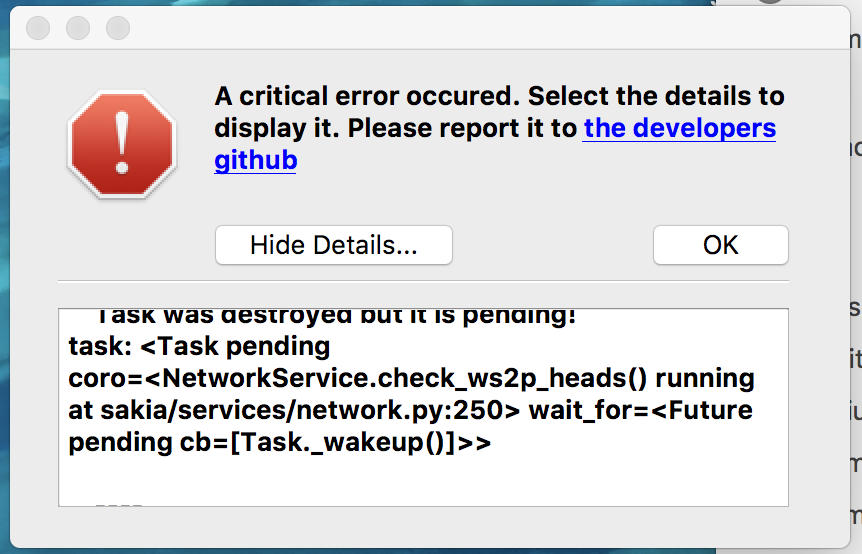The image size is (862, 554).
Task: Dismiss the error dialog with OK
Action: pos(721,245)
